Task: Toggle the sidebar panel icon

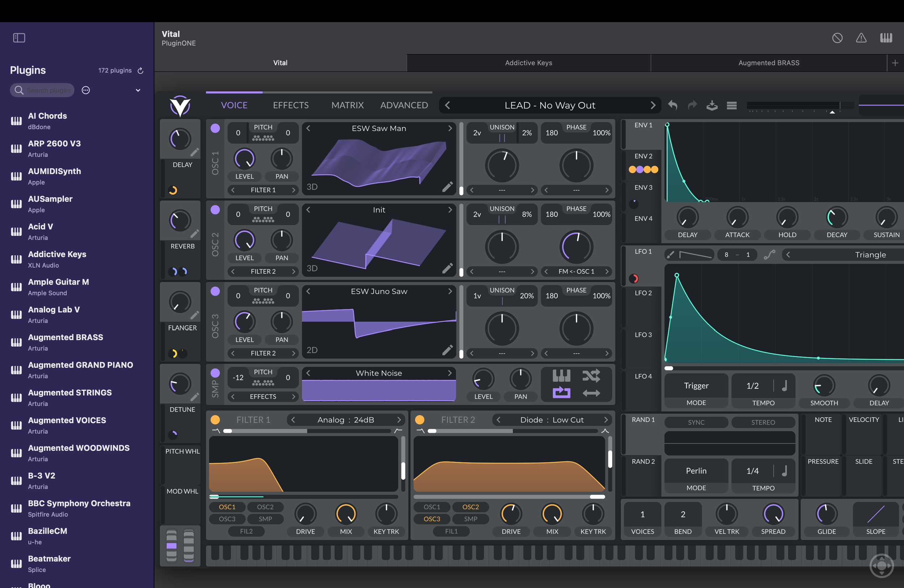Action: pyautogui.click(x=19, y=38)
